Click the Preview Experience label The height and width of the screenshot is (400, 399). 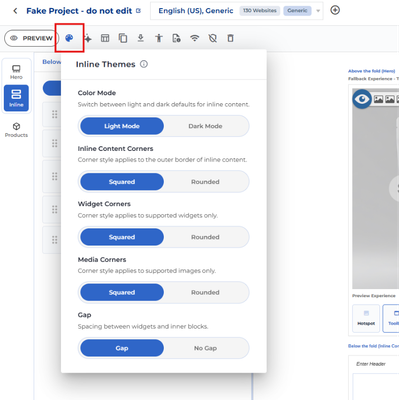(x=373, y=296)
